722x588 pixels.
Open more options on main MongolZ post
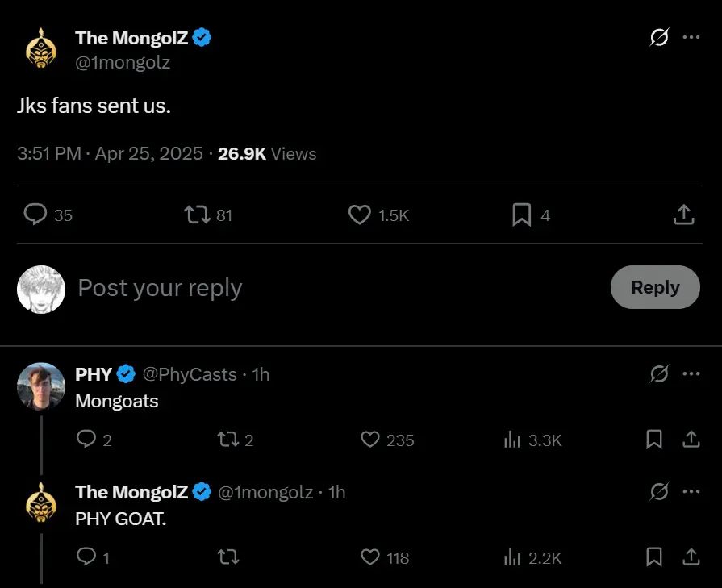691,37
